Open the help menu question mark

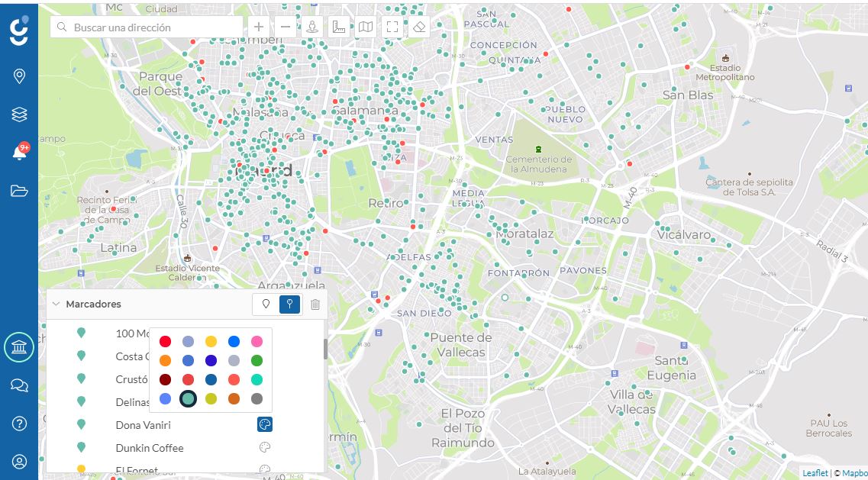(x=19, y=424)
